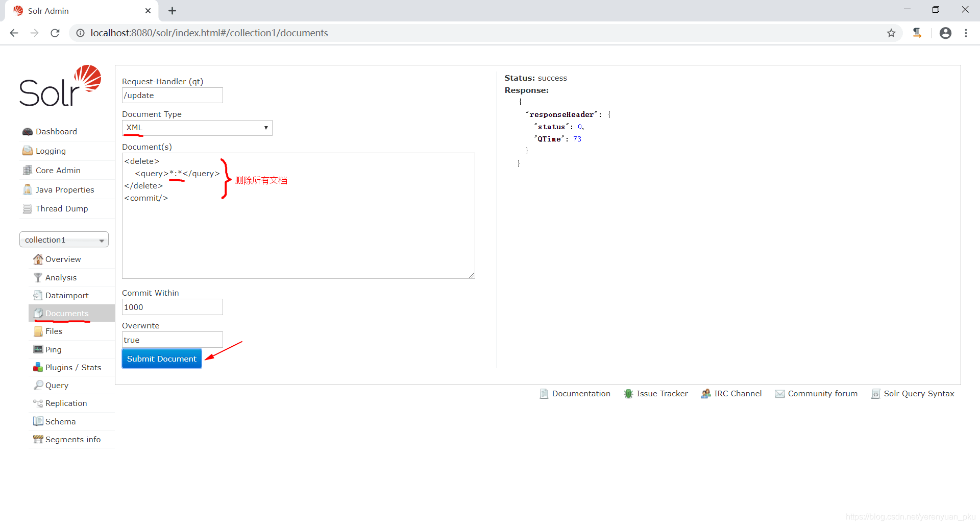Select the Solr Admin browser tab
Viewport: 980px width, 526px height.
click(82, 11)
